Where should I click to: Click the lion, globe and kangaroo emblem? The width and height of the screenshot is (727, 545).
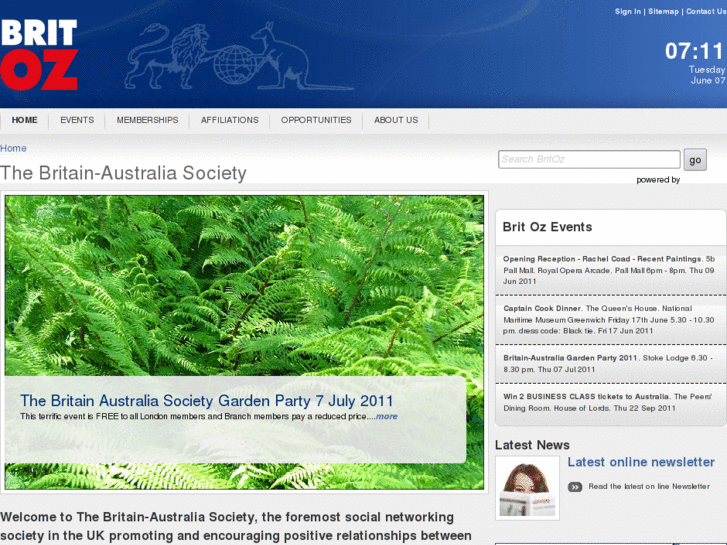click(x=239, y=56)
